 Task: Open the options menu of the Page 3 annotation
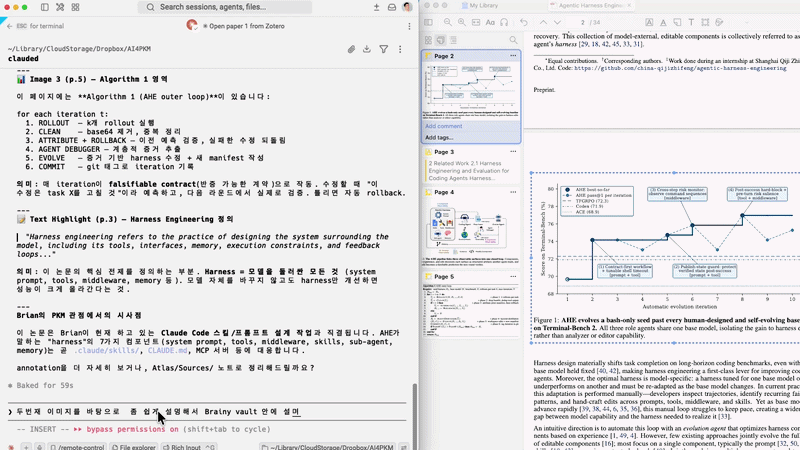tap(513, 152)
